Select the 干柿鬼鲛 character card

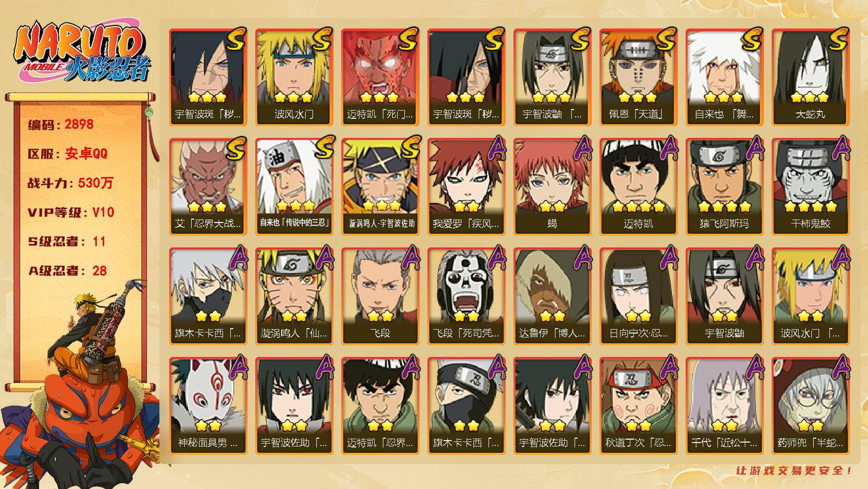(x=810, y=187)
